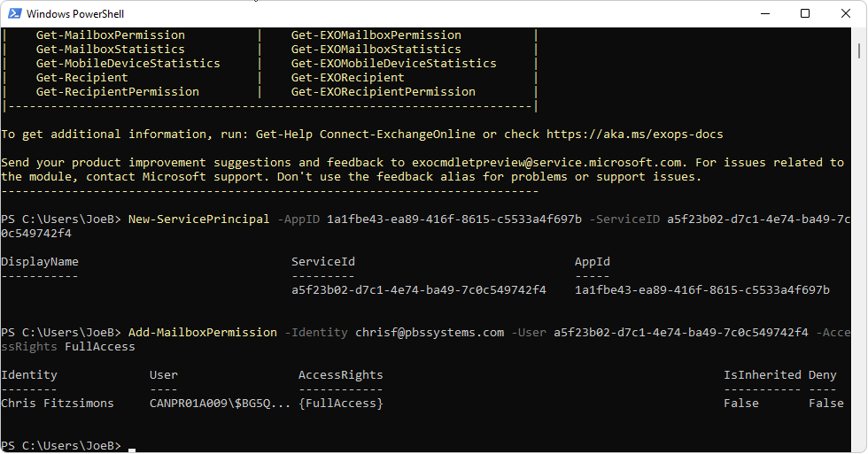Click the Chris Fitzsimons identity entry
The height and width of the screenshot is (454, 868).
(x=58, y=404)
